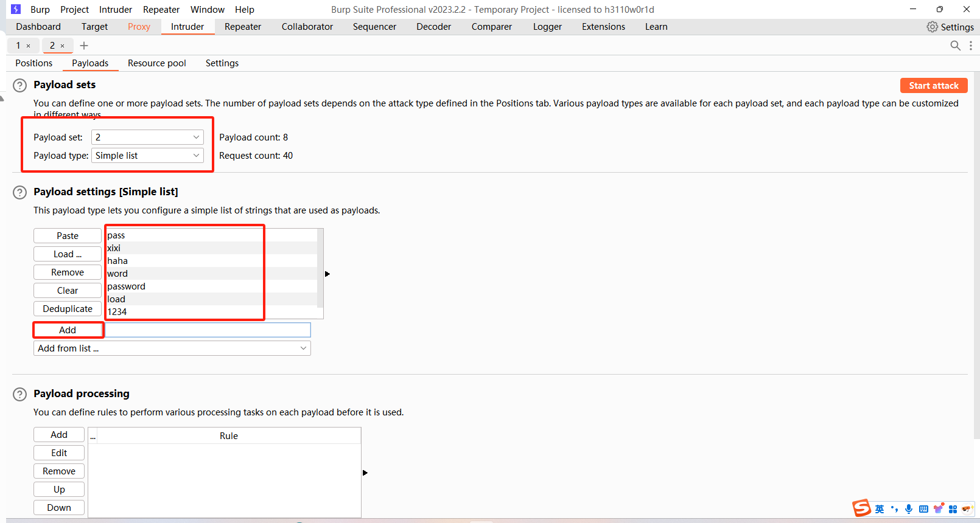Open the Sogou toolbox grid icon
Viewport: 980px width, 523px height.
tap(953, 509)
